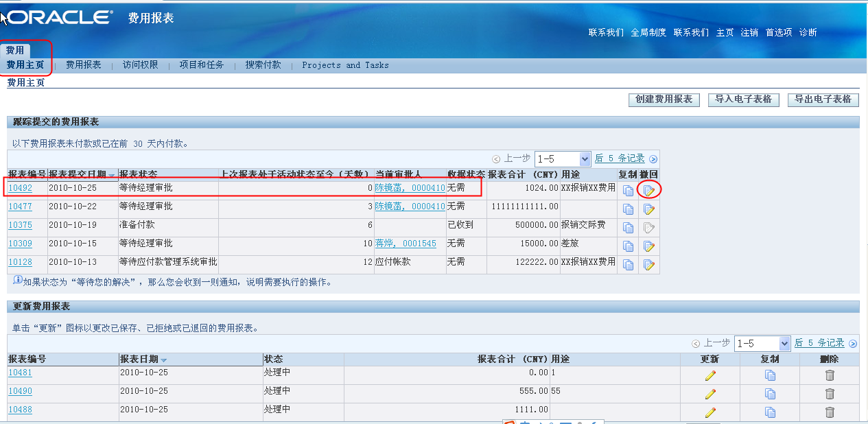Click the update pencil icon for report 10481
The height and width of the screenshot is (424, 868).
tap(712, 375)
